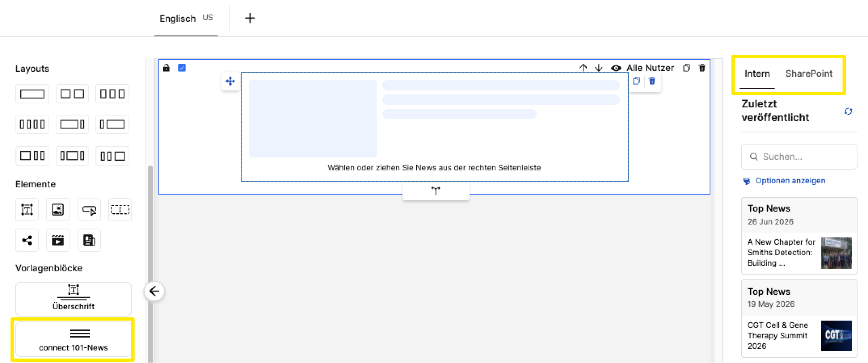Select the three equal columns layout
Viewport: 868px width, 363px height.
point(112,94)
